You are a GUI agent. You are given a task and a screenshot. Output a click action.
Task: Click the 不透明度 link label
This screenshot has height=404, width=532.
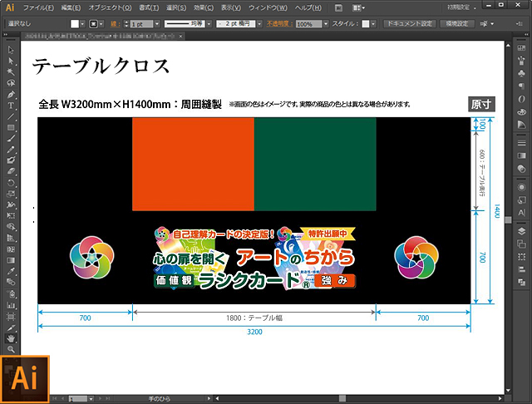279,24
